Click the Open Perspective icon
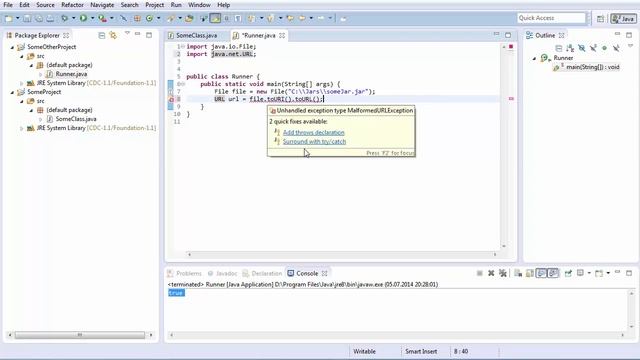640x360 pixels. pyautogui.click(x=600, y=18)
